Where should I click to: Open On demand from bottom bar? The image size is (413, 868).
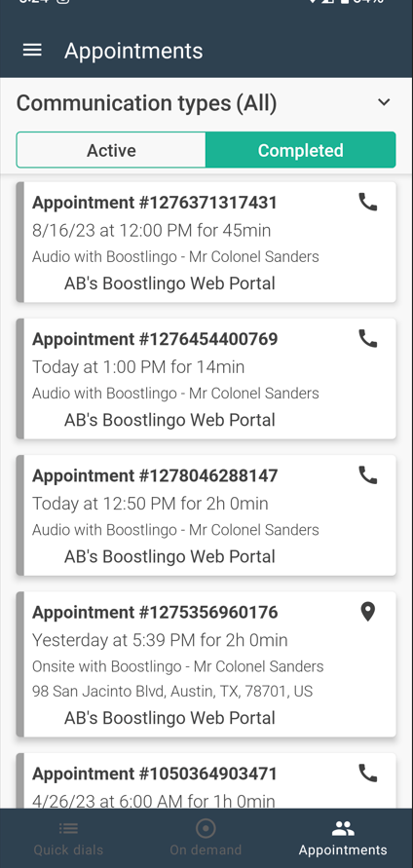click(x=206, y=839)
